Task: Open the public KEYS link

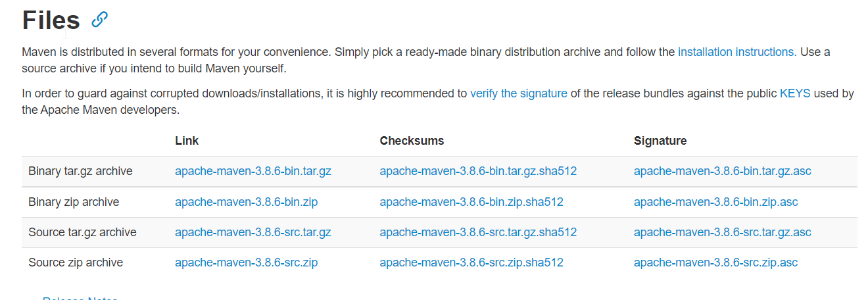Action: click(795, 93)
